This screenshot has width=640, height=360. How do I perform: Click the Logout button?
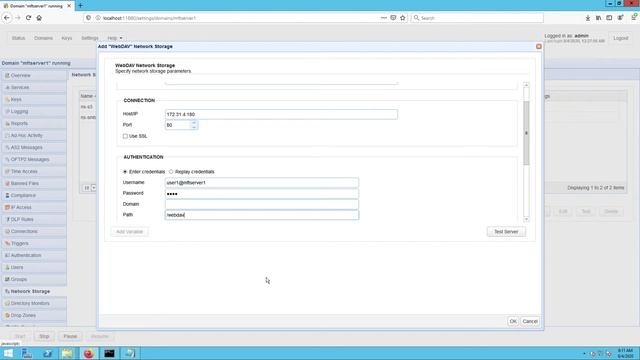point(620,38)
